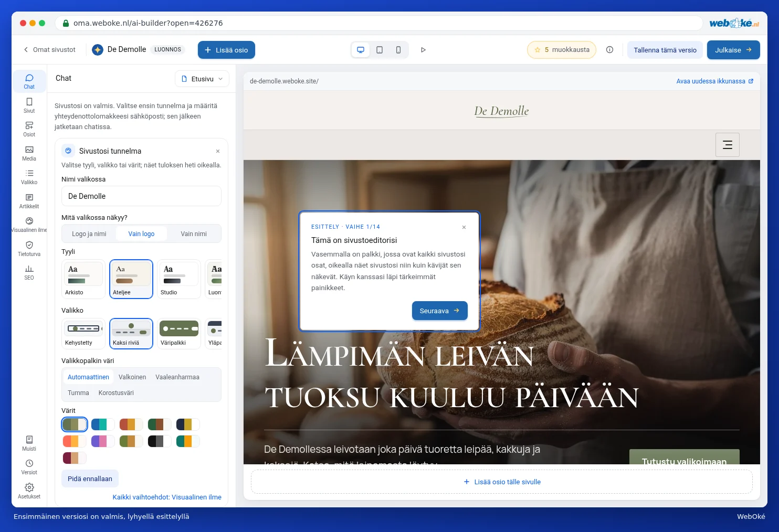779x532 pixels.
Task: Open the SEO settings
Action: tap(29, 272)
